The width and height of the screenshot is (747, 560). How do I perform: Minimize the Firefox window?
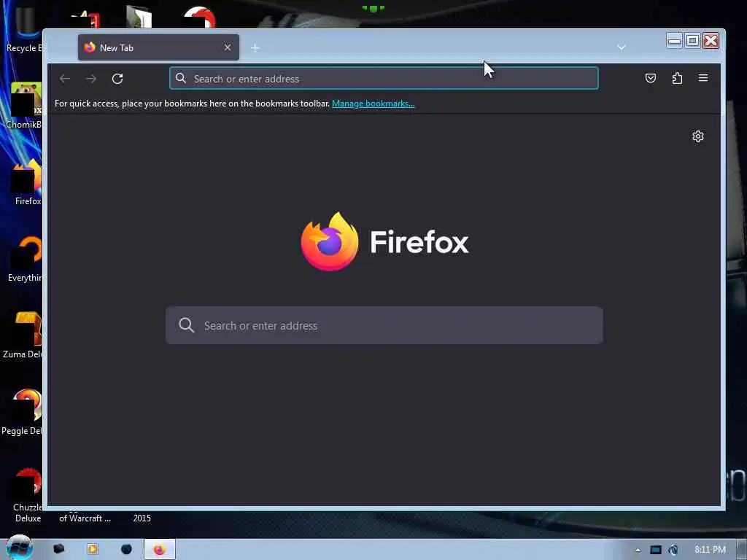click(675, 41)
